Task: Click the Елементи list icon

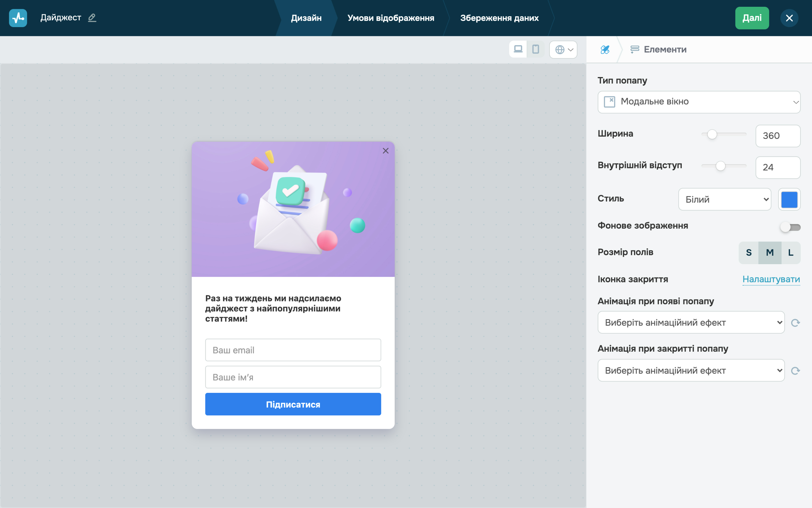Action: coord(635,50)
